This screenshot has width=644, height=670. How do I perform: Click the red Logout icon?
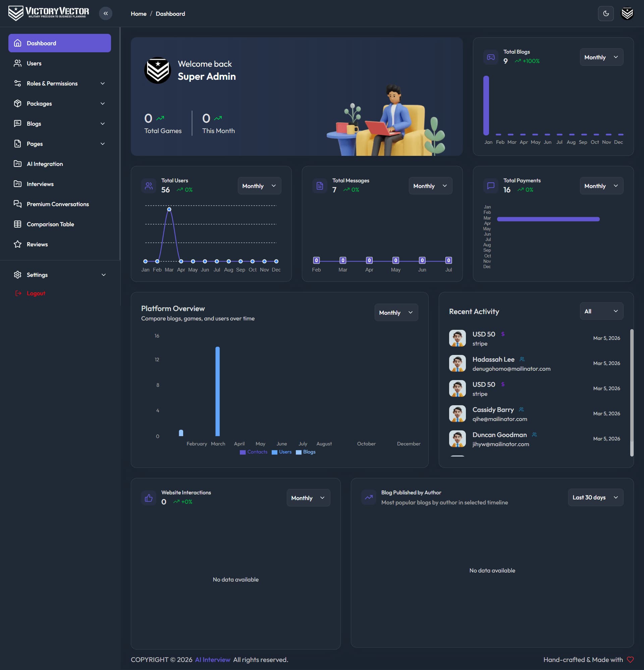point(18,293)
